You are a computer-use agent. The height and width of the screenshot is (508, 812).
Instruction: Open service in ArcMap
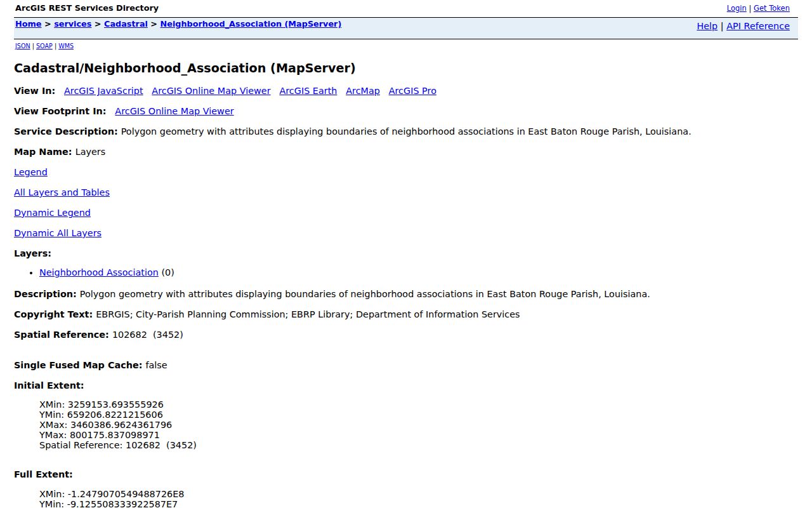click(363, 91)
